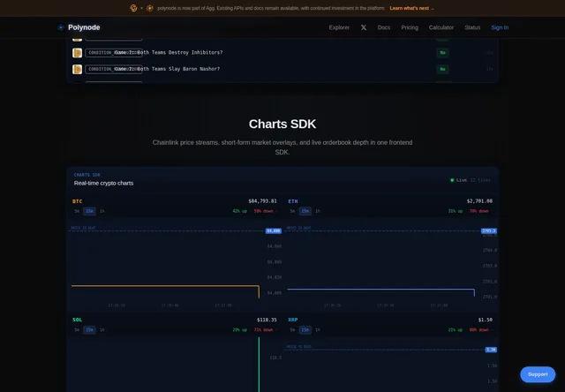Click the Sign In link

[x=500, y=27]
